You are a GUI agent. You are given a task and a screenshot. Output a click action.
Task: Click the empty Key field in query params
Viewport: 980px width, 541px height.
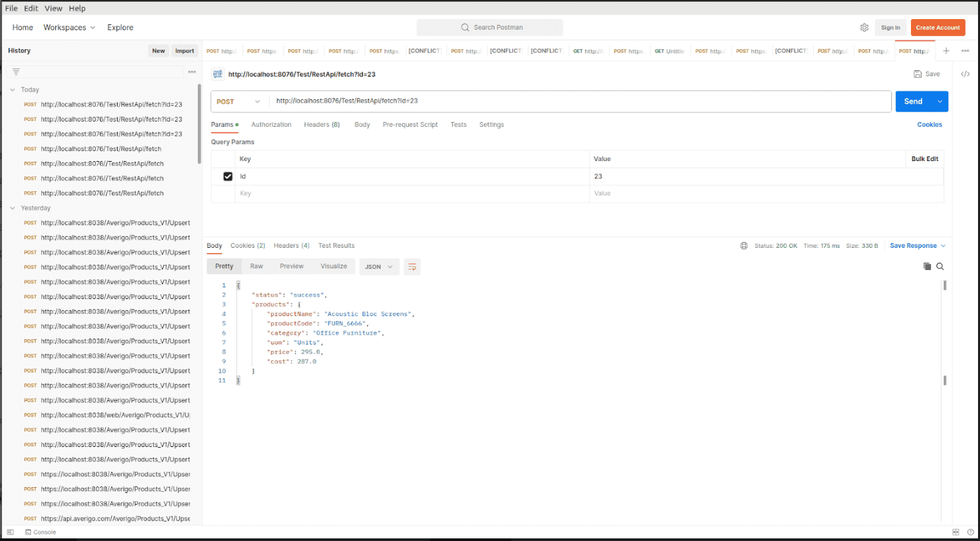pyautogui.click(x=411, y=193)
